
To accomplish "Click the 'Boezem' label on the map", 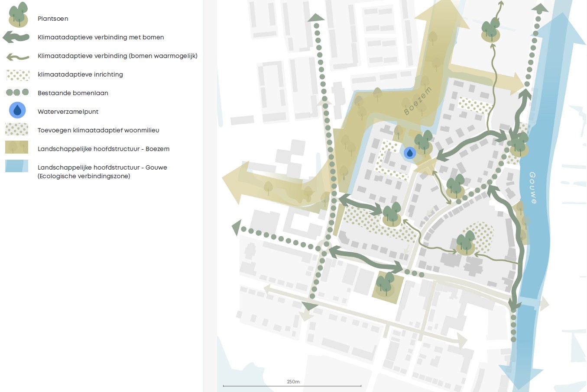I will (x=418, y=101).
